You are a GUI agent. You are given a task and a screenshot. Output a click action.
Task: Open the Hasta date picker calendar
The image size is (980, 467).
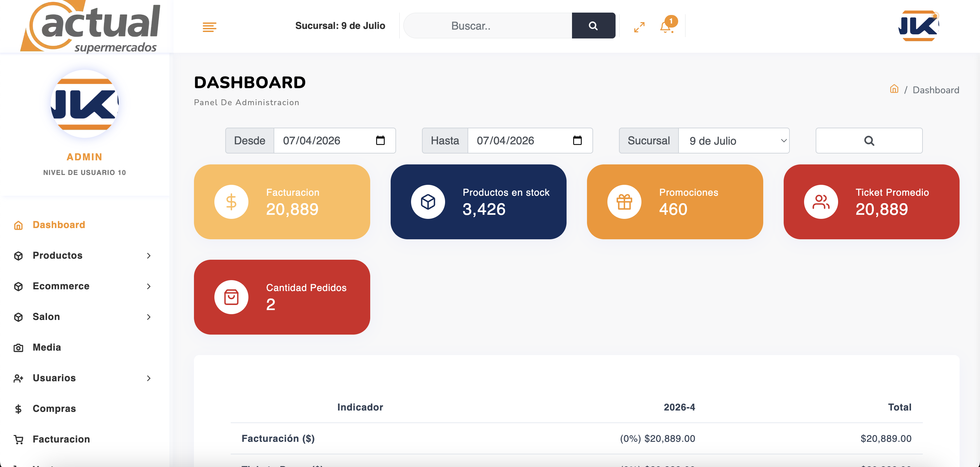577,141
